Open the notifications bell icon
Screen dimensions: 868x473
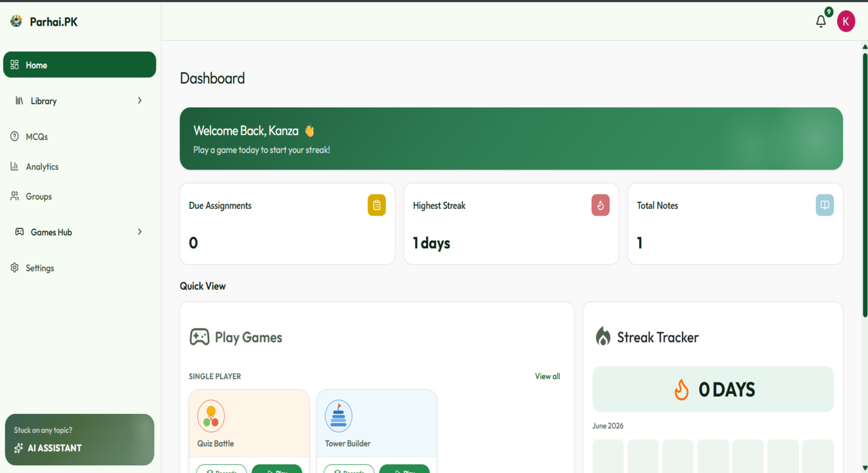point(821,21)
